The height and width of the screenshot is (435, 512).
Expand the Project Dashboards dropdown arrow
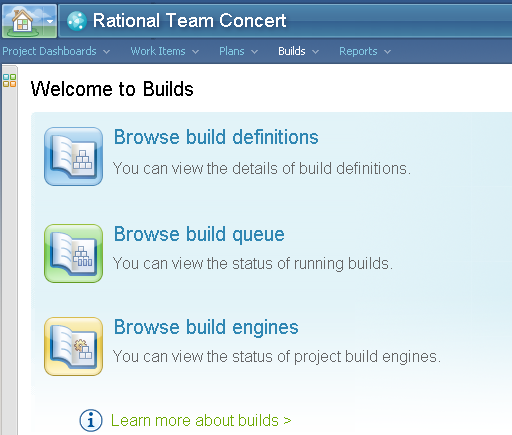click(x=106, y=52)
